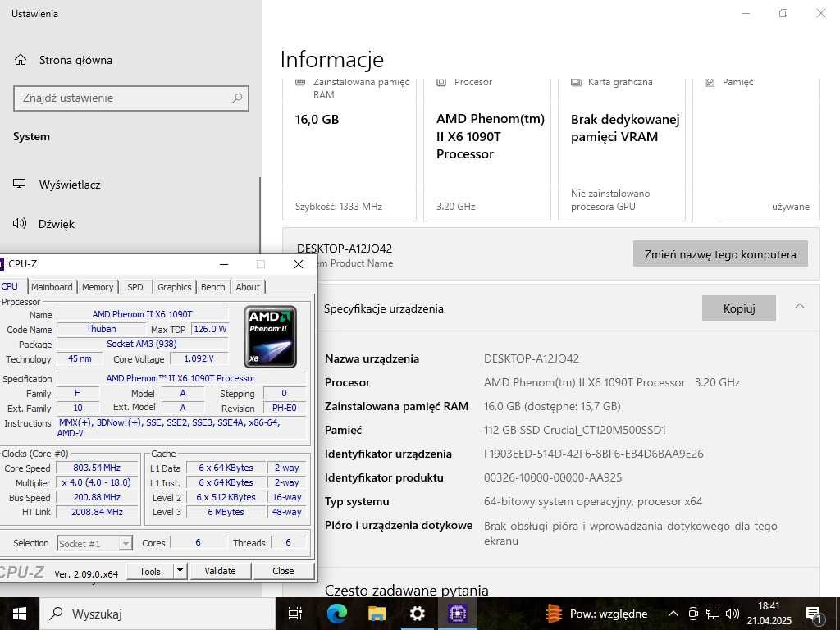Open the Tools dropdown arrow in CPU-Z

coord(180,571)
